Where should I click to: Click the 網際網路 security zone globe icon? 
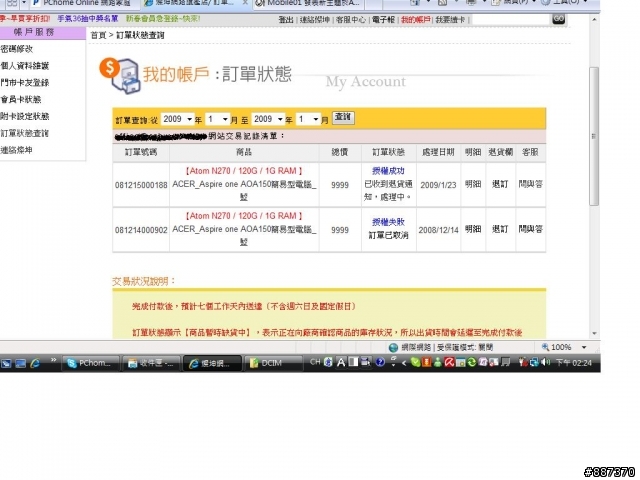click(x=393, y=348)
